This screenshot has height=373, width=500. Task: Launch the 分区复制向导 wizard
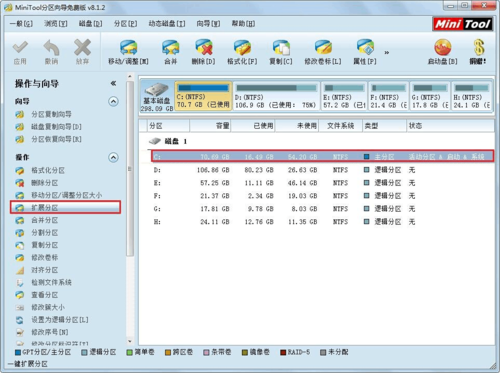coord(51,114)
